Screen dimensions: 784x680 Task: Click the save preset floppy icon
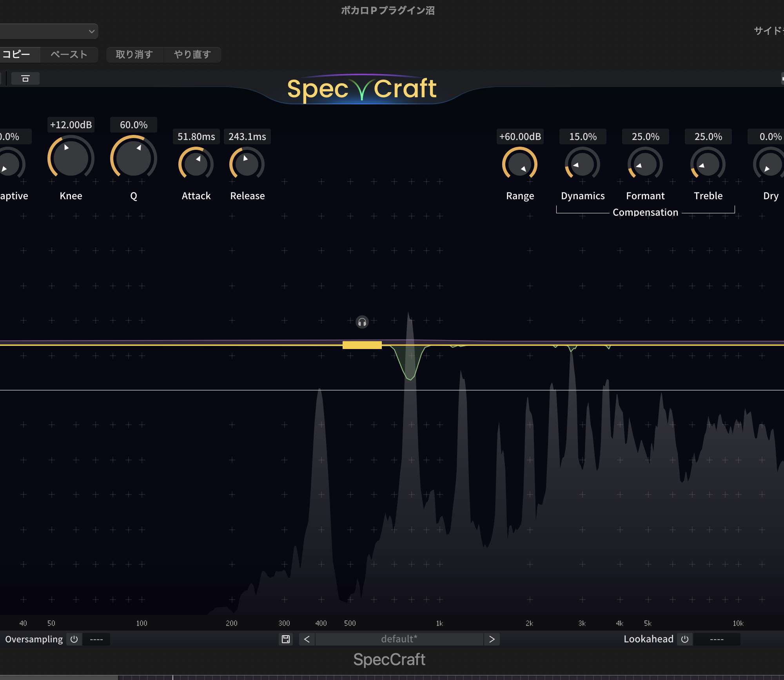tap(286, 639)
